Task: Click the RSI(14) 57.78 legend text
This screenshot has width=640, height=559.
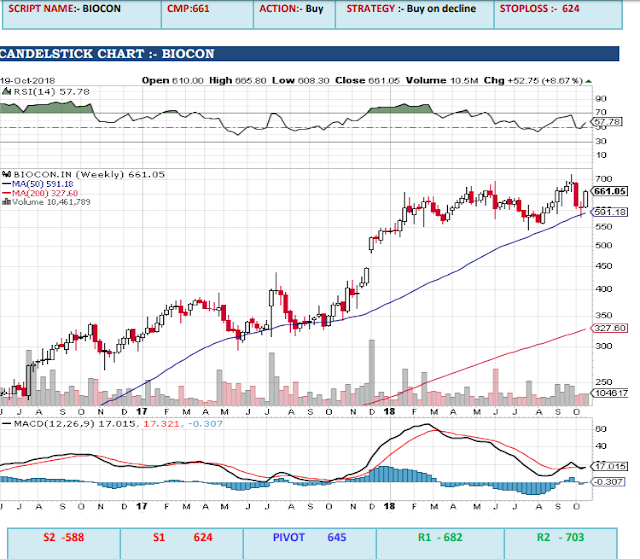Action: point(51,92)
